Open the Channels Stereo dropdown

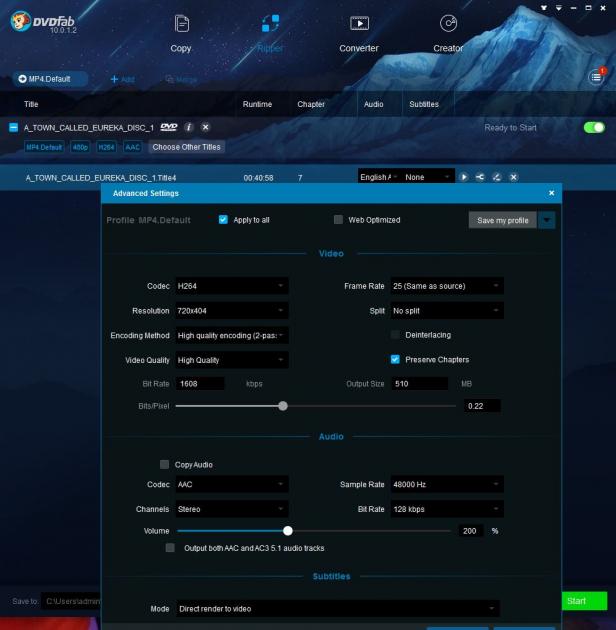(x=232, y=509)
